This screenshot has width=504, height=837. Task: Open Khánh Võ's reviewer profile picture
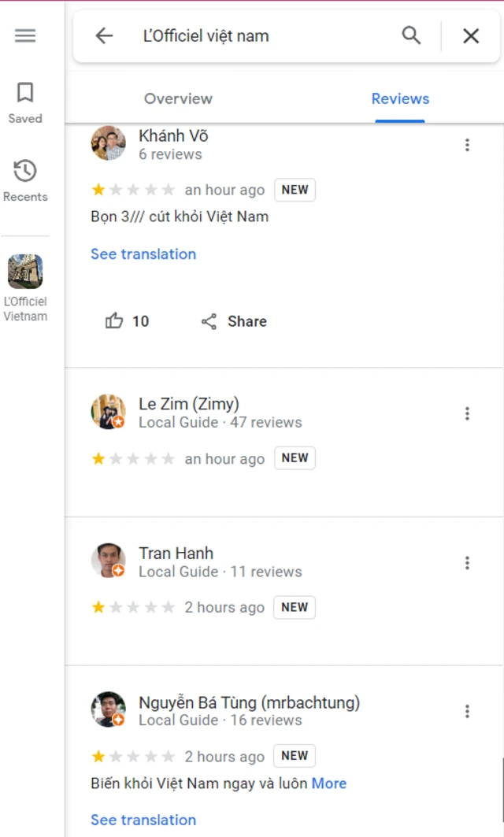pyautogui.click(x=108, y=143)
